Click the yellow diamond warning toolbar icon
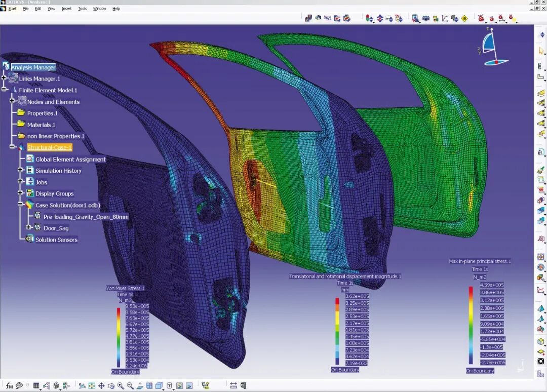547x392 pixels. pos(464,19)
